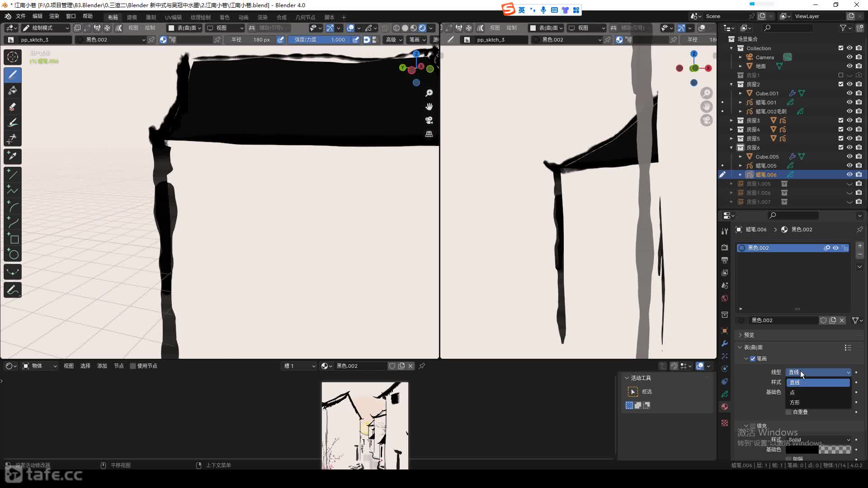
Task: Hide Cube.001 with its eye icon
Action: (x=849, y=93)
